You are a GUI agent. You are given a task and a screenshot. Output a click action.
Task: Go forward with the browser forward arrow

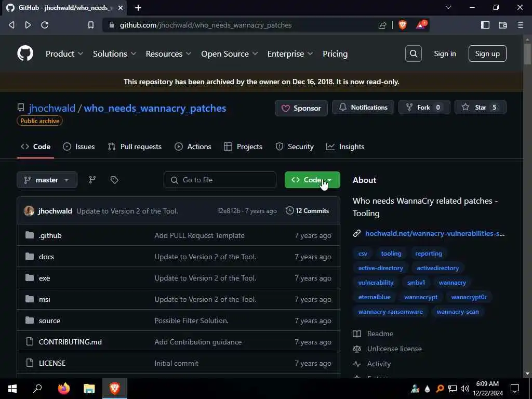coord(28,25)
